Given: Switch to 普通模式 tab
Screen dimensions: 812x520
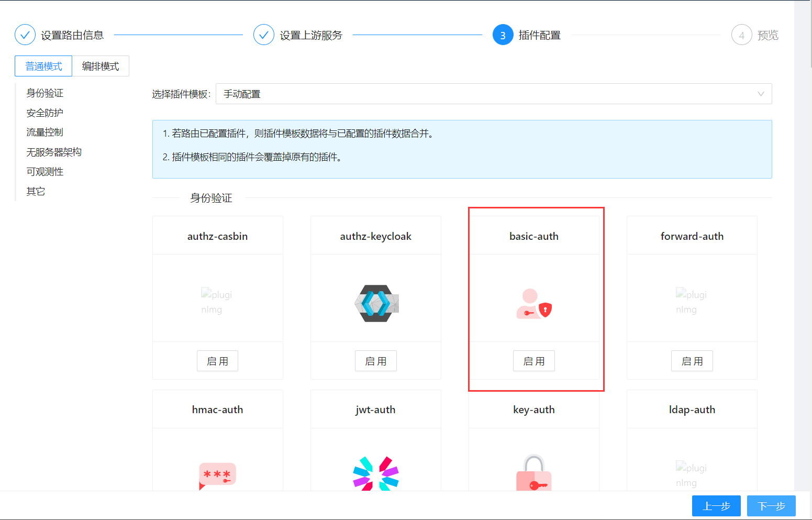Looking at the screenshot, I should 43,66.
